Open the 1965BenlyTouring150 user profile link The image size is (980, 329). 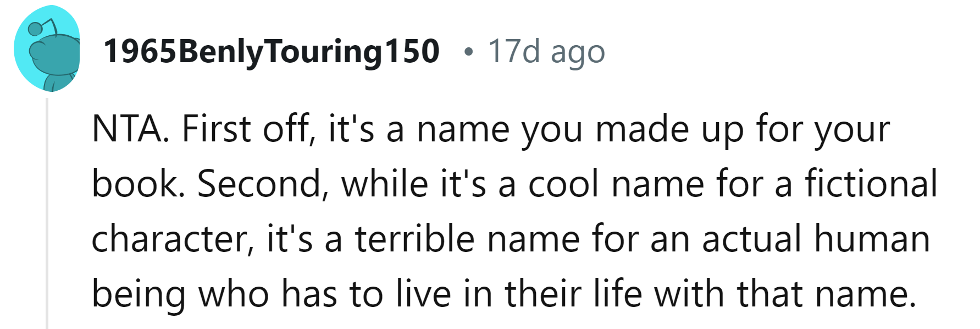271,51
